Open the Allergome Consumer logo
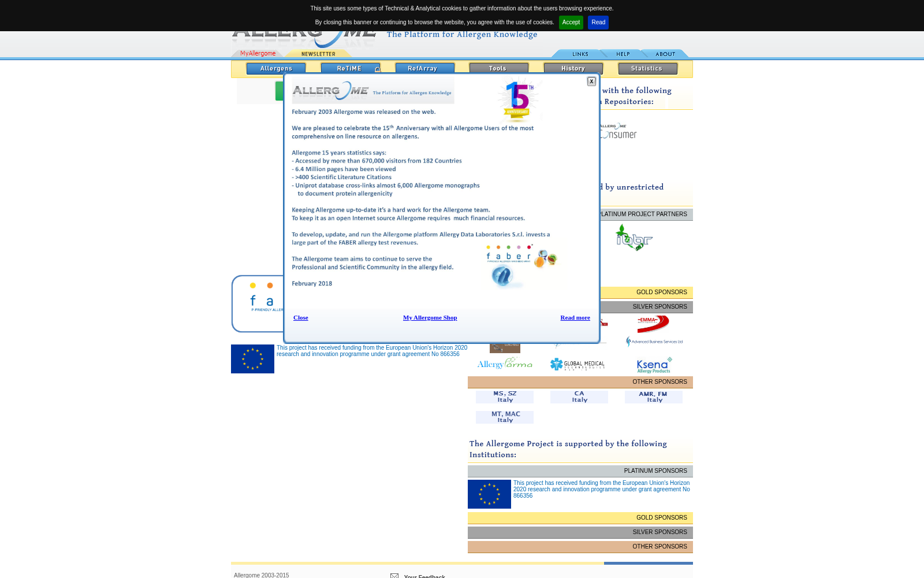 pyautogui.click(x=617, y=131)
